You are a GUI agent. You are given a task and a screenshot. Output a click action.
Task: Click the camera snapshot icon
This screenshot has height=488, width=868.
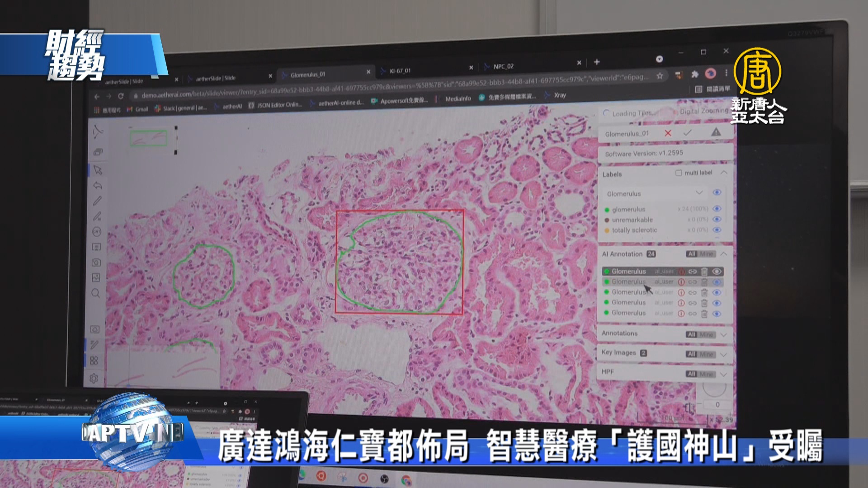96,263
